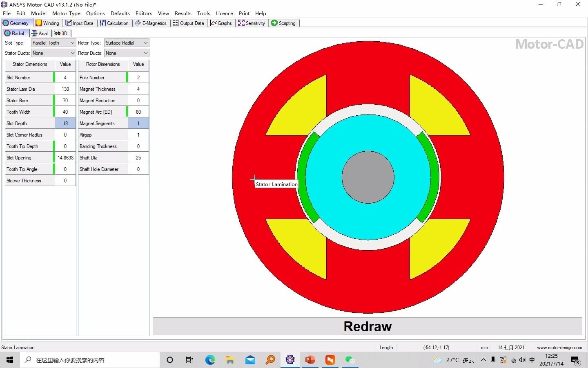Open the Mail app from the taskbar

[250, 360]
